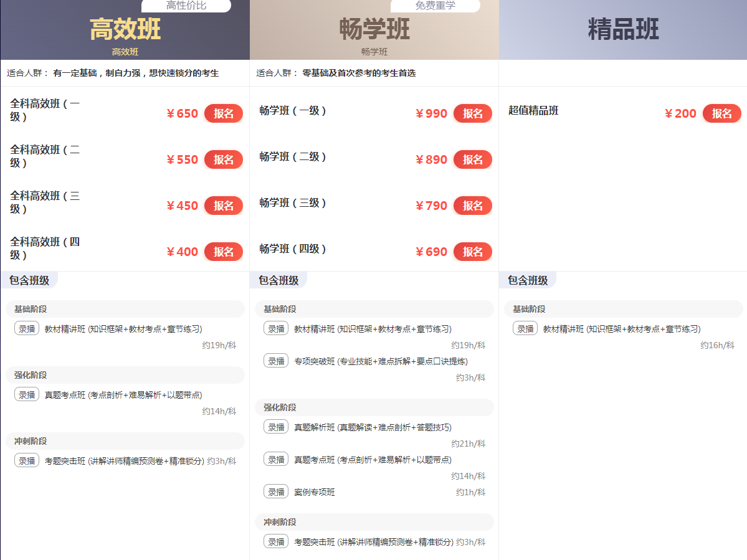Click 冲刺阶段 section header in 畅学班 column
This screenshot has height=560, width=747.
click(374, 523)
